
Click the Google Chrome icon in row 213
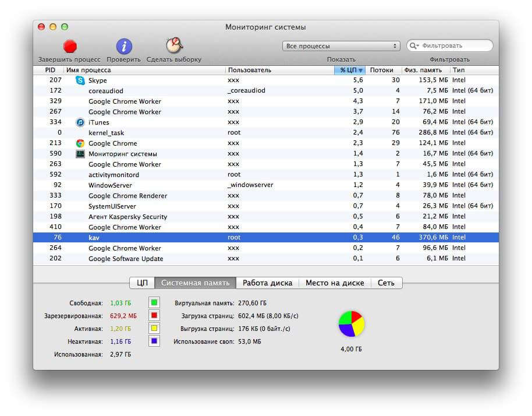click(x=80, y=143)
